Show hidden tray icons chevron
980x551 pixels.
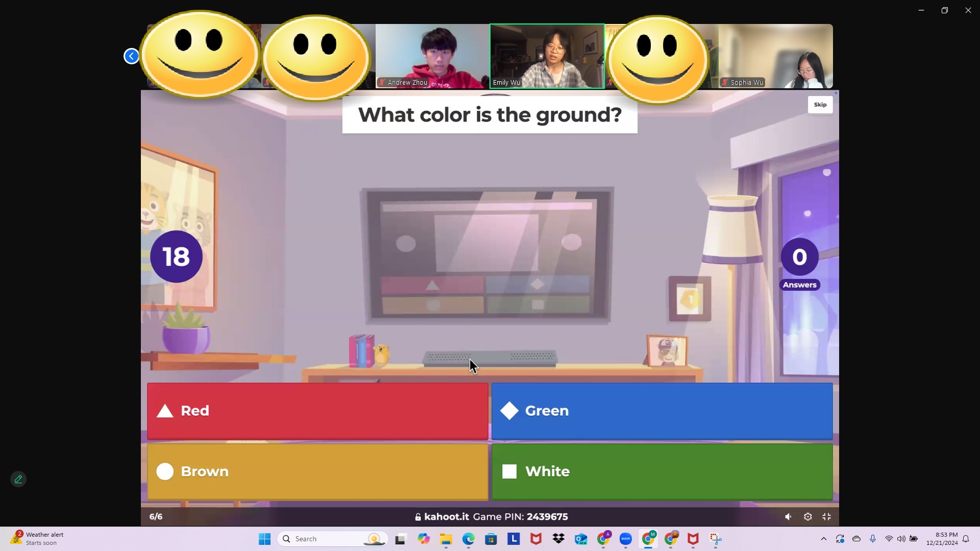click(823, 539)
